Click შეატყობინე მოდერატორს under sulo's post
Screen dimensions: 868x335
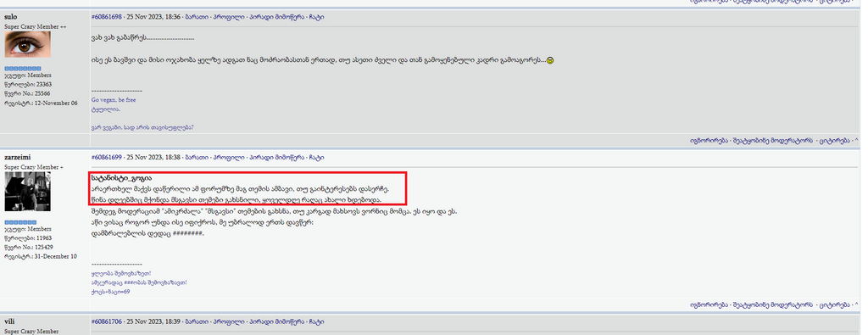pyautogui.click(x=772, y=141)
